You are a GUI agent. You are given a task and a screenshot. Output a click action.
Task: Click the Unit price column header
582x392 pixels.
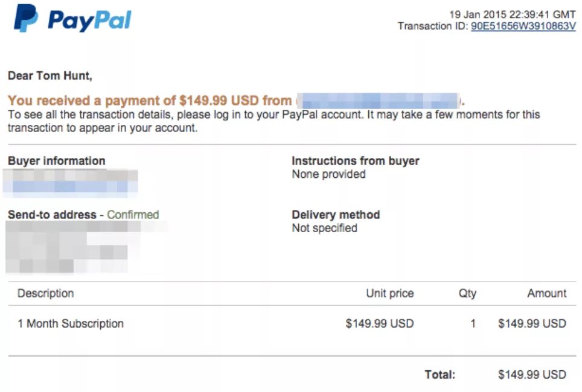pyautogui.click(x=390, y=293)
